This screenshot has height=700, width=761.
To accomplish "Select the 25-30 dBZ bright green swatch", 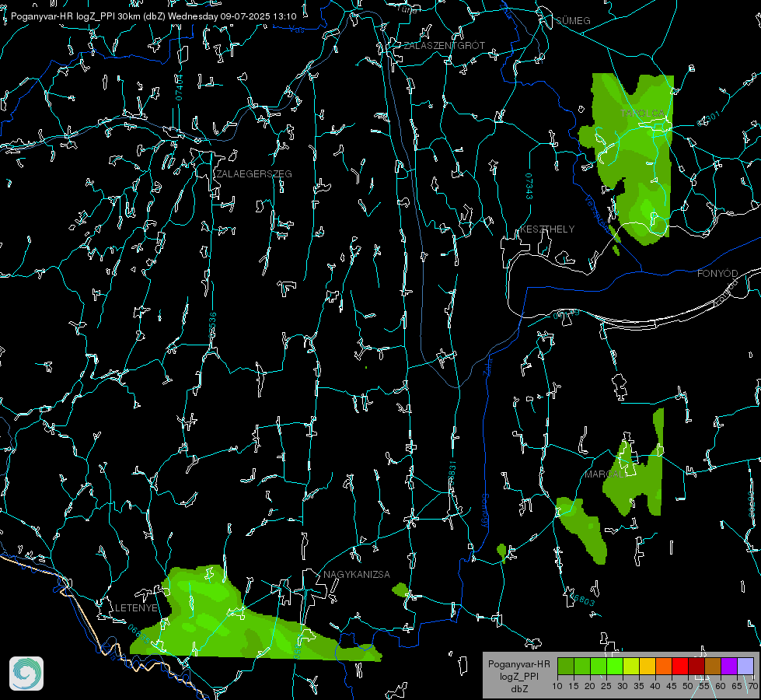I will pos(615,667).
